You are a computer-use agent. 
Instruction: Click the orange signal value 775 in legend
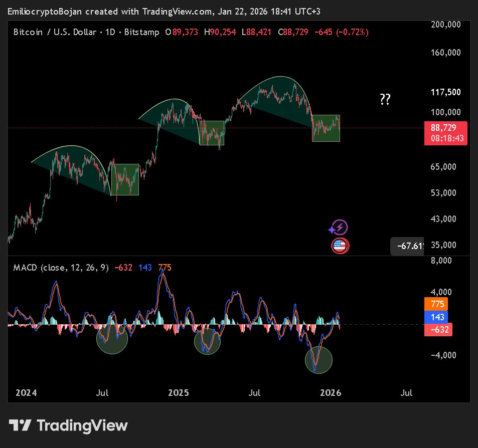pos(165,268)
